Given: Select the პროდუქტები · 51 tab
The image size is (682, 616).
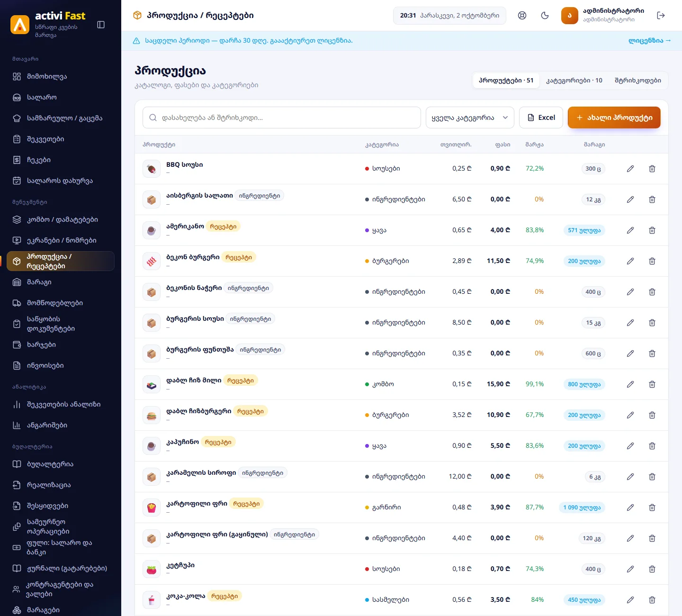Looking at the screenshot, I should [506, 81].
